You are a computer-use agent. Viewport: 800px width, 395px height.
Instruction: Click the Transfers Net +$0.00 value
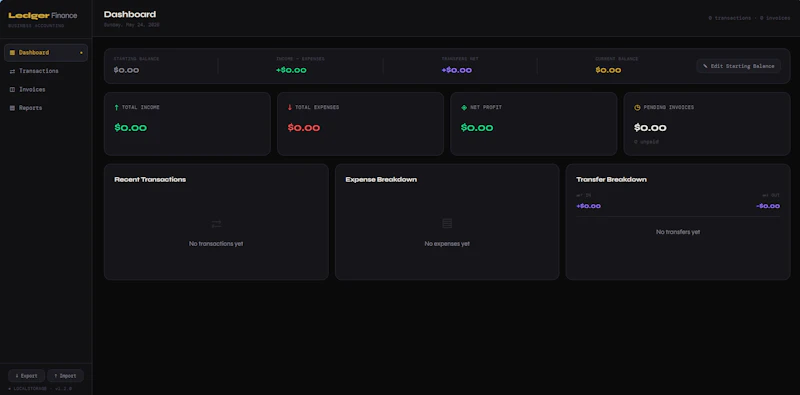[x=457, y=70]
